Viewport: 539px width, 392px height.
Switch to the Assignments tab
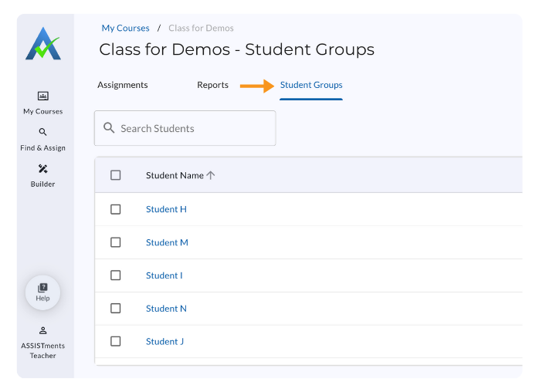pos(123,85)
